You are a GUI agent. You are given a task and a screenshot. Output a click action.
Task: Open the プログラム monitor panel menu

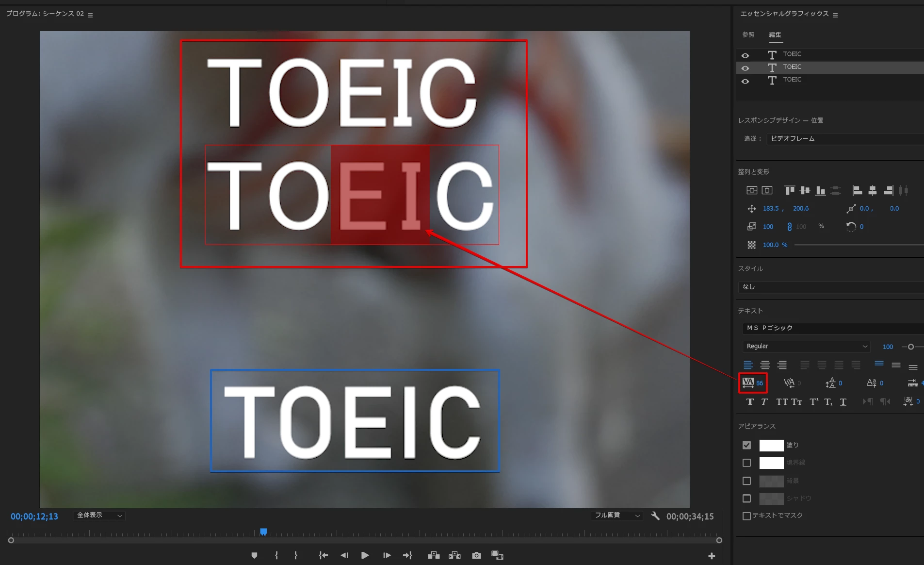click(x=90, y=15)
